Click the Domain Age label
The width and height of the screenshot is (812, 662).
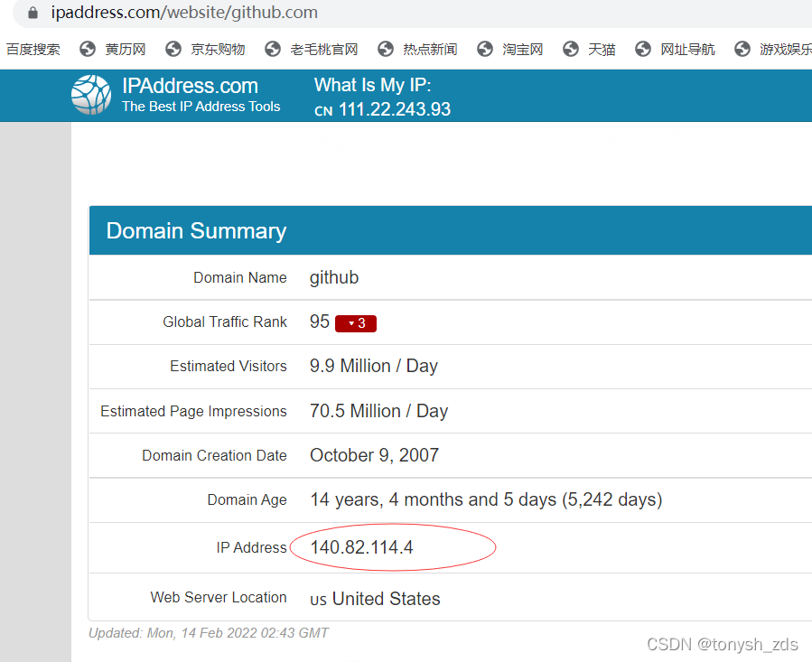coord(247,499)
